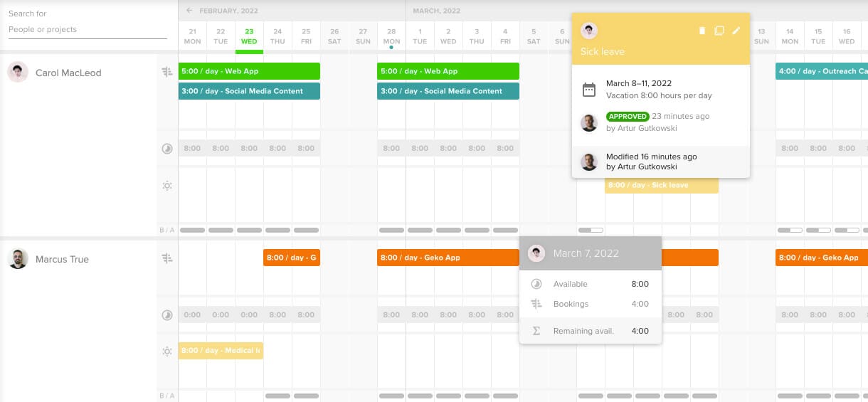
Task: Click Carol's 8:00 availability under 25 FRI
Action: click(x=306, y=149)
